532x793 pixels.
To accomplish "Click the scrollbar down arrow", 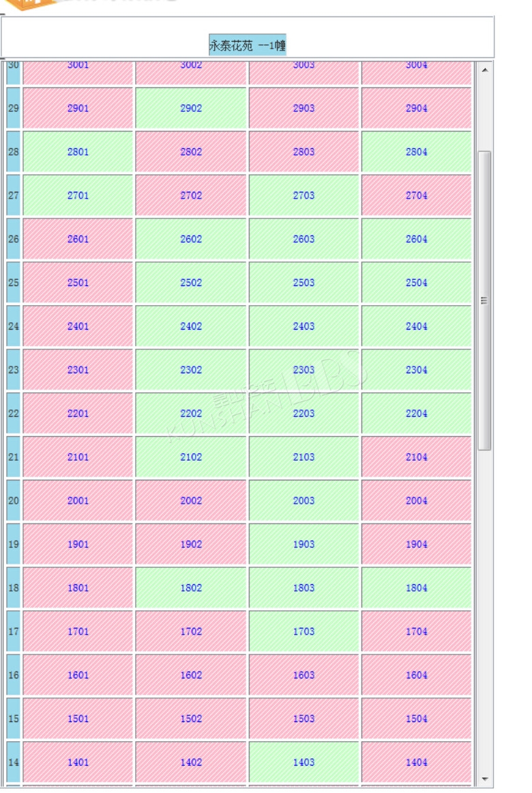I will coord(484,779).
